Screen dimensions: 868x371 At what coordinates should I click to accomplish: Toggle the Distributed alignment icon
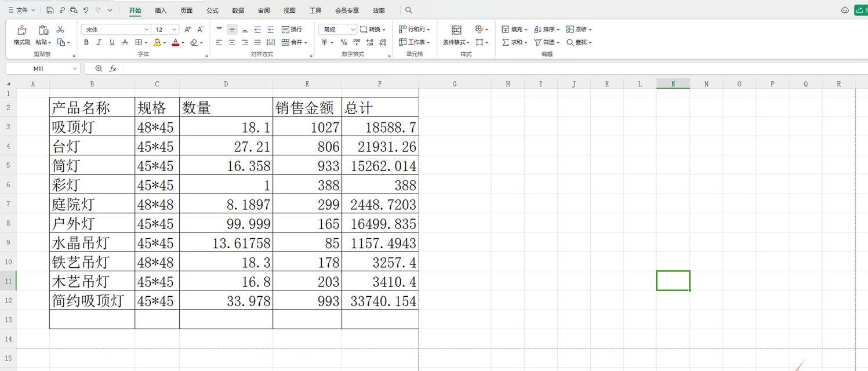(x=271, y=42)
